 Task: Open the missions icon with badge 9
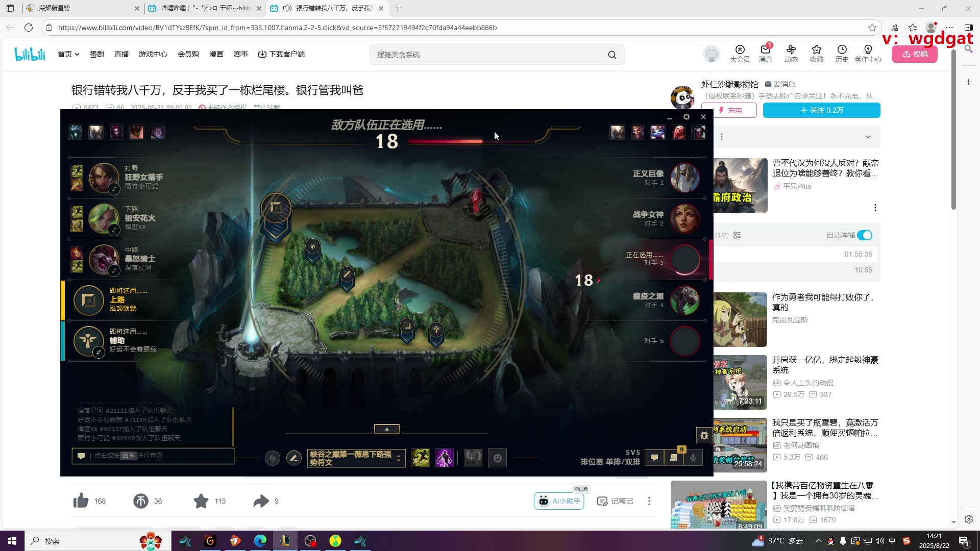click(674, 458)
